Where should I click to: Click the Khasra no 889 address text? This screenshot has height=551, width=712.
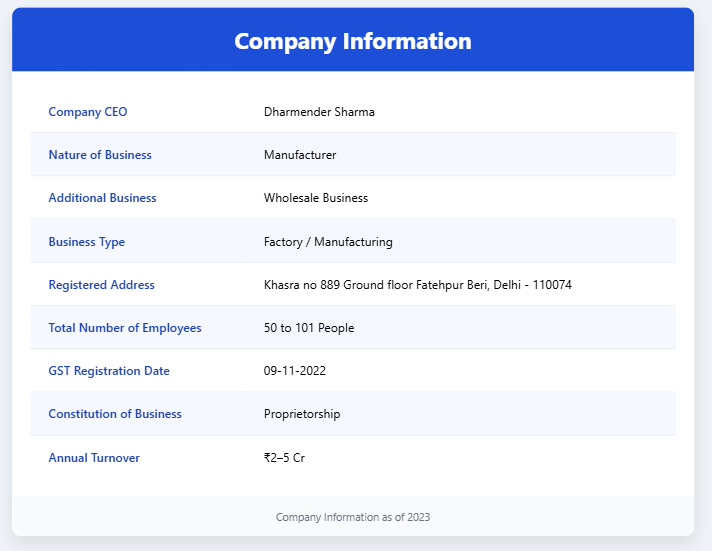point(417,285)
